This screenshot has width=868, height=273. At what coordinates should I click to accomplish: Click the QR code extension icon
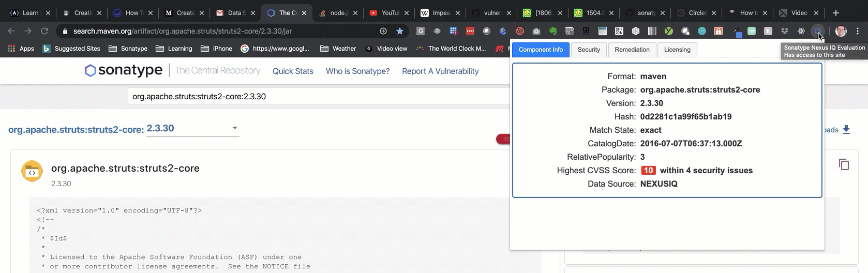click(619, 31)
